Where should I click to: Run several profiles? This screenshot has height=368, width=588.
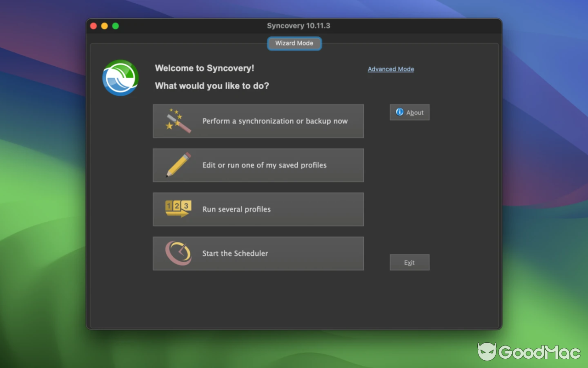[x=258, y=209]
